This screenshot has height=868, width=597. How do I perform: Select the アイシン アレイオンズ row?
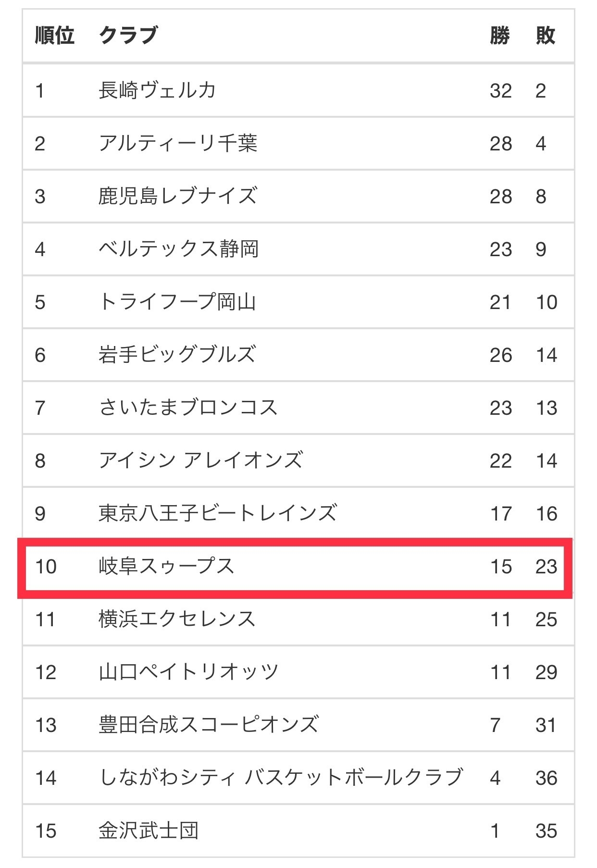tap(298, 460)
